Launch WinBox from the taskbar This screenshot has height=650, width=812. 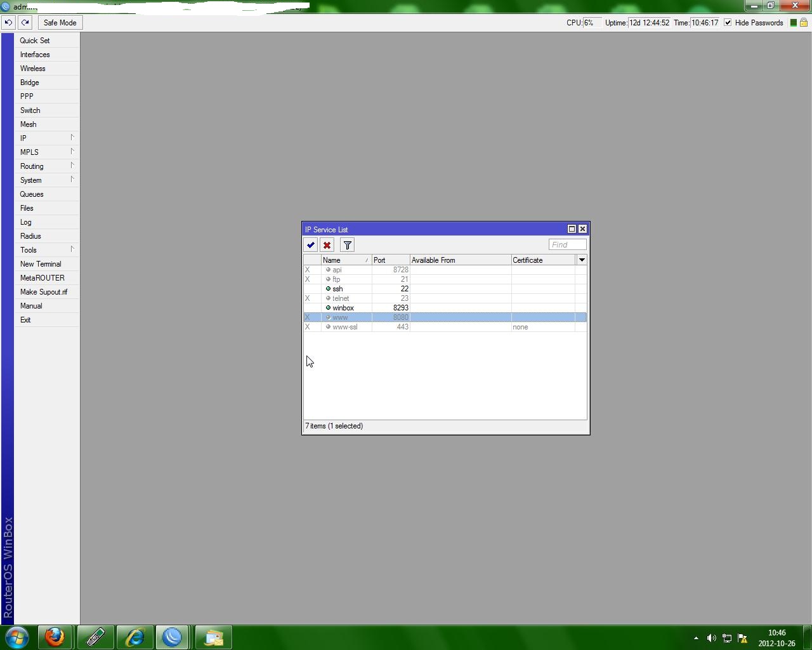(x=173, y=637)
